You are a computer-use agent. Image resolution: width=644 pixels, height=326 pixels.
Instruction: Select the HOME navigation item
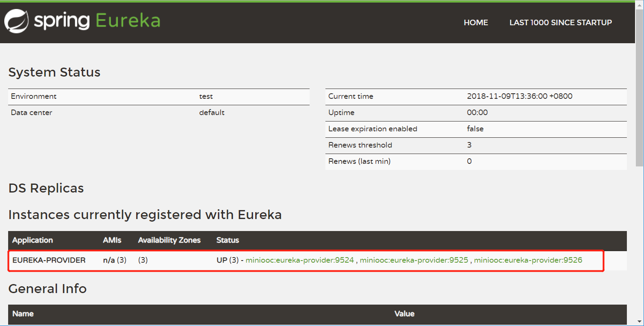[x=476, y=22]
